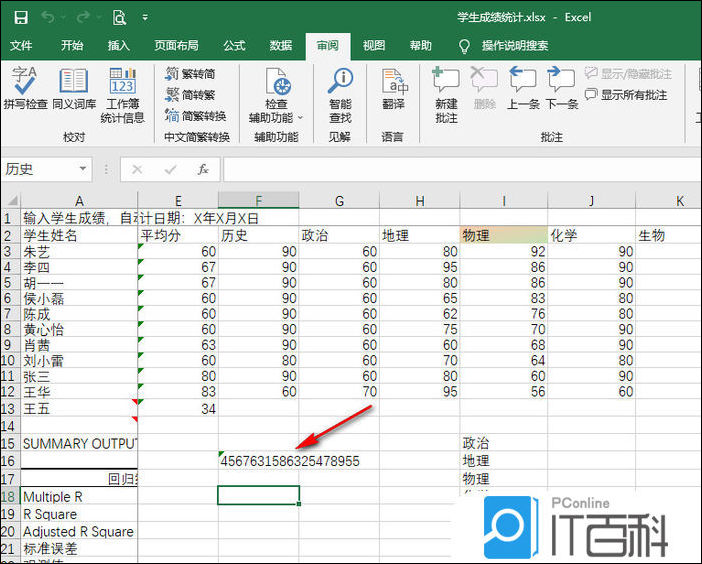Add a comment with 新建批注
Image resolution: width=702 pixels, height=564 pixels.
coord(446,93)
